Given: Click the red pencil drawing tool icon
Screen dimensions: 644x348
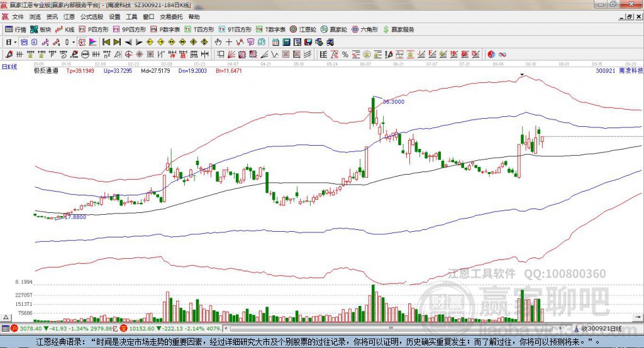Looking at the screenshot, I should point(9,54).
